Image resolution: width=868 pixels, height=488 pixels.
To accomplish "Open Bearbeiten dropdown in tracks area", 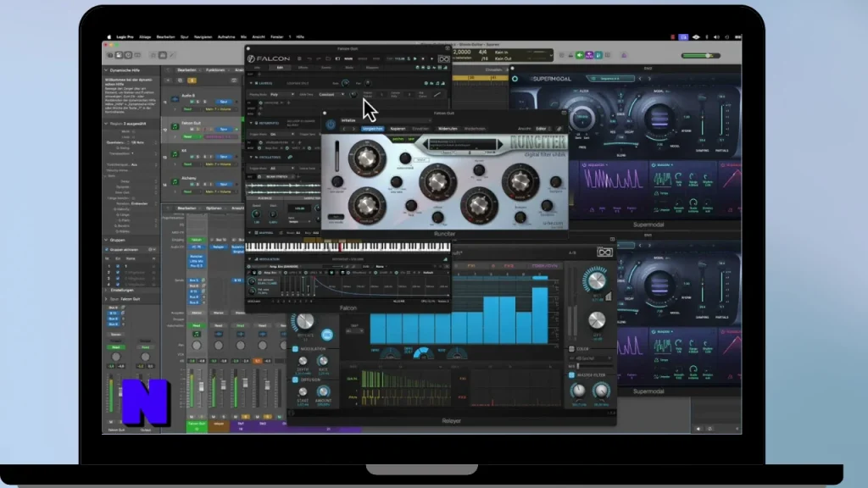I will (188, 70).
